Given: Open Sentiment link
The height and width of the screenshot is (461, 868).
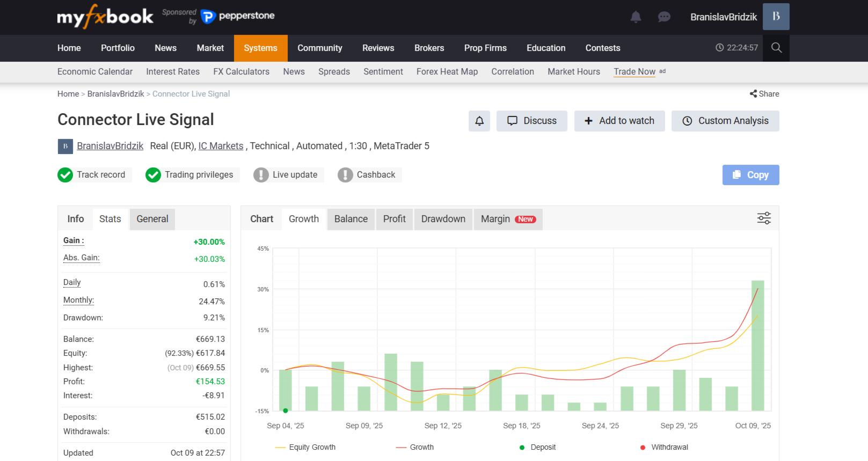Looking at the screenshot, I should pos(383,72).
